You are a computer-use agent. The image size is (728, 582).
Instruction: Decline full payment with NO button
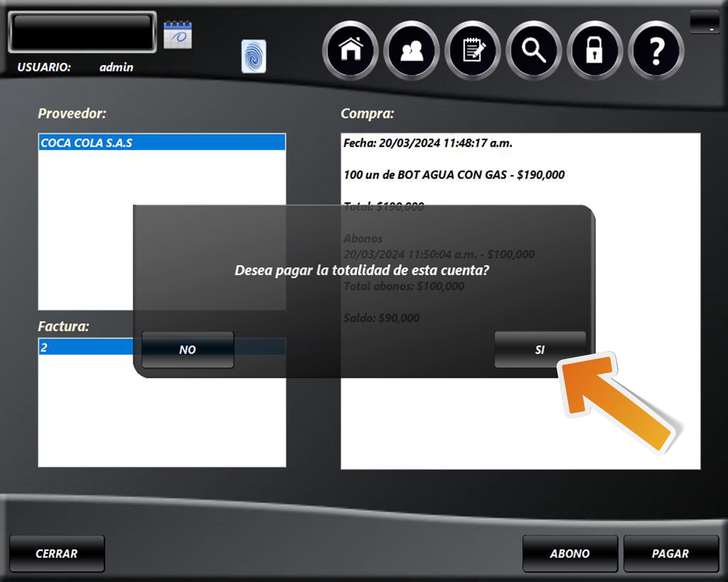click(x=187, y=349)
